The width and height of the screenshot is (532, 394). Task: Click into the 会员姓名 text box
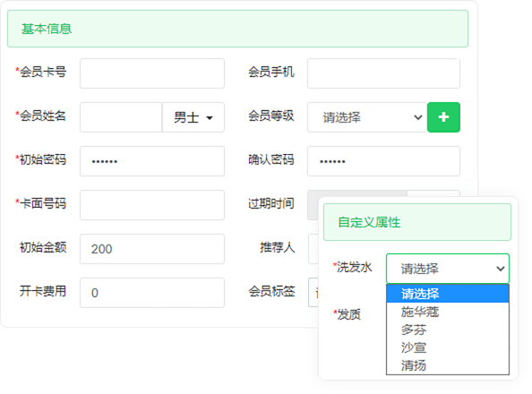[121, 117]
